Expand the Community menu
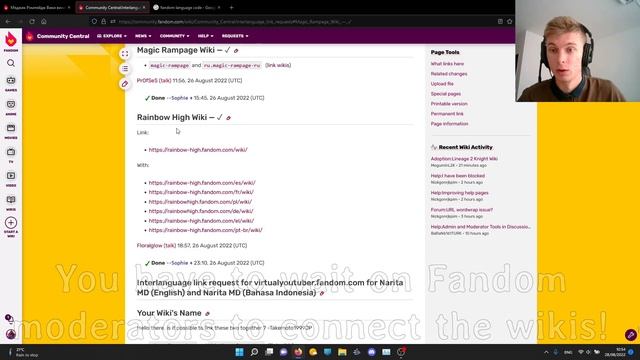 (174, 36)
